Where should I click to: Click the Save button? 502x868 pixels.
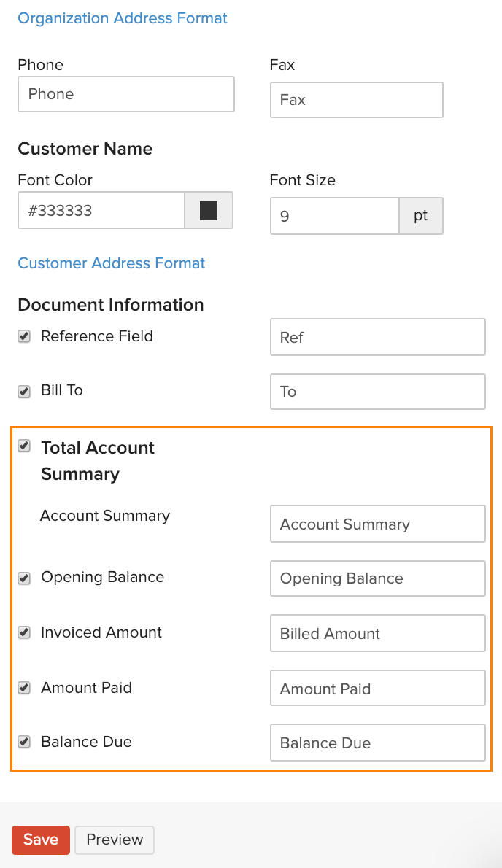pyautogui.click(x=41, y=840)
